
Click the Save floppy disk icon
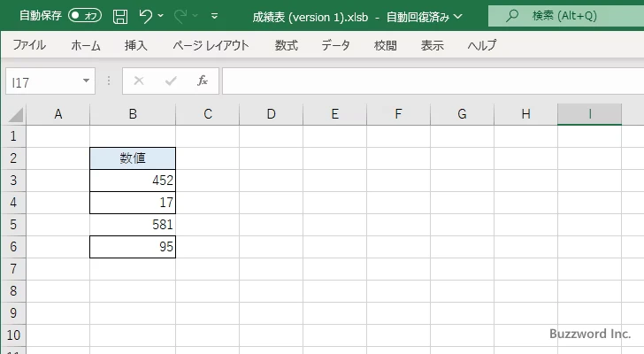[x=120, y=17]
